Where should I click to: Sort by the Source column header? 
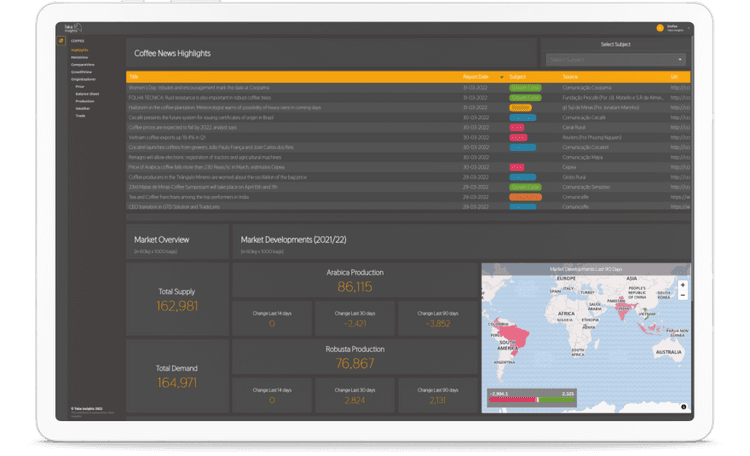[x=570, y=77]
